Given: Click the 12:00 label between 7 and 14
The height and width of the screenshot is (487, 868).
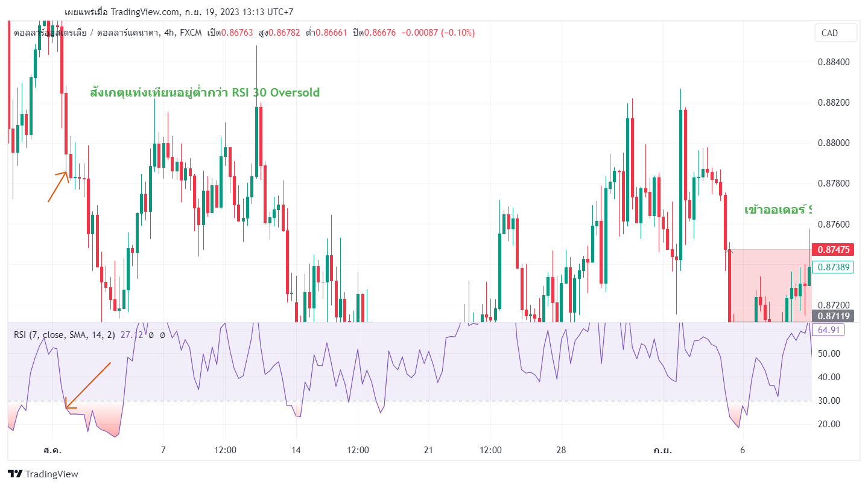Looking at the screenshot, I should pos(225,450).
